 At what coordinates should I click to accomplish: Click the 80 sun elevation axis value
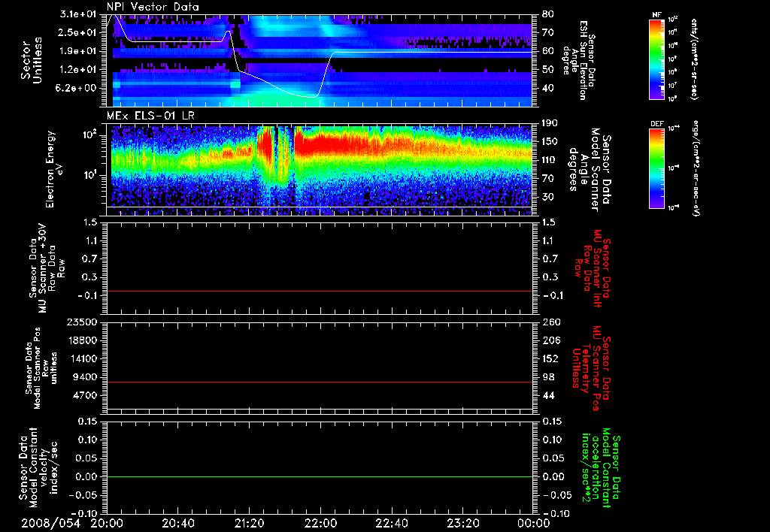(548, 14)
